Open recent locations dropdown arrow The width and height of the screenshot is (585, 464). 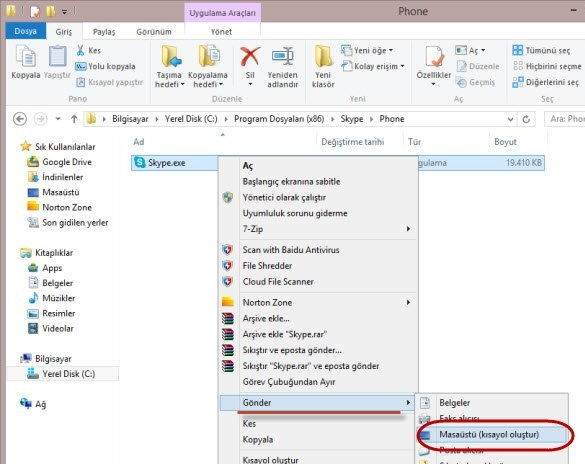[x=58, y=119]
